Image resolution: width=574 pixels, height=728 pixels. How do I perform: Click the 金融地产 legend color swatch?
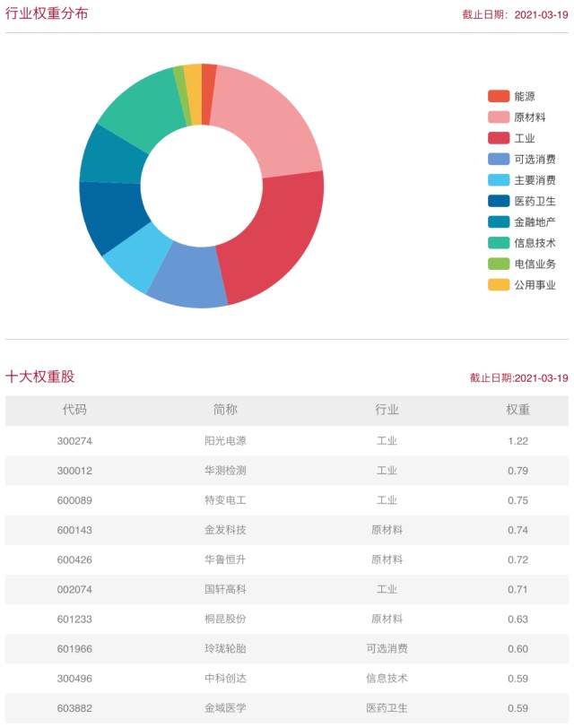tap(499, 222)
